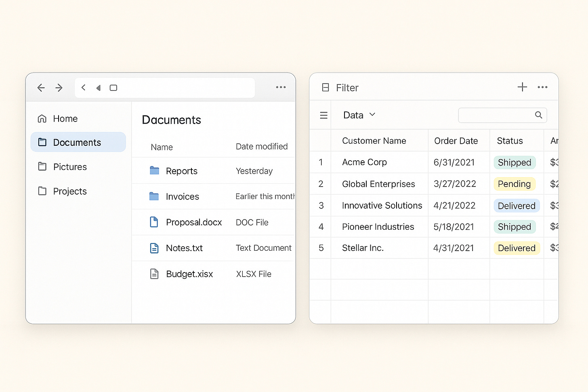This screenshot has width=588, height=392.
Task: Click the Shipped badge for Acme Corp
Action: point(514,162)
